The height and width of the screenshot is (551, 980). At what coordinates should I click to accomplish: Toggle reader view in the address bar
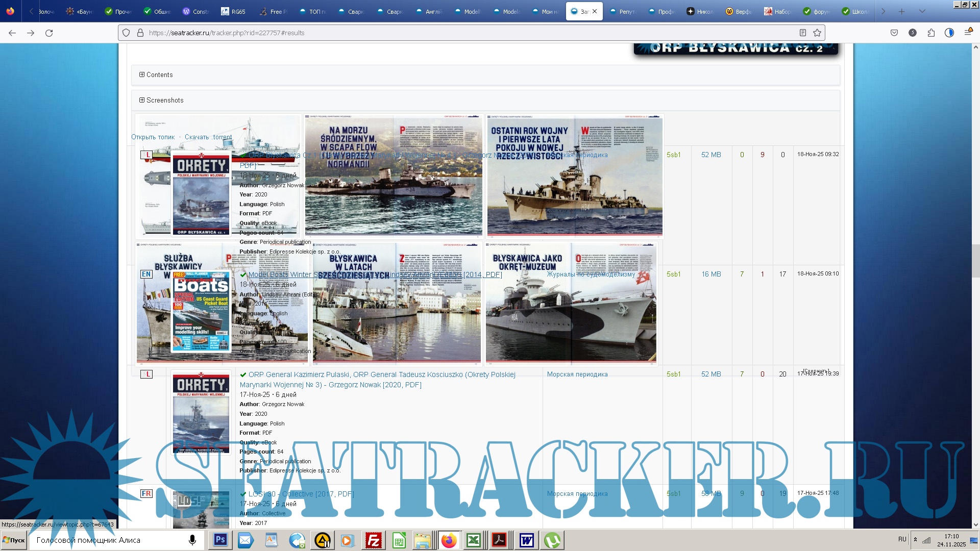[x=803, y=33]
